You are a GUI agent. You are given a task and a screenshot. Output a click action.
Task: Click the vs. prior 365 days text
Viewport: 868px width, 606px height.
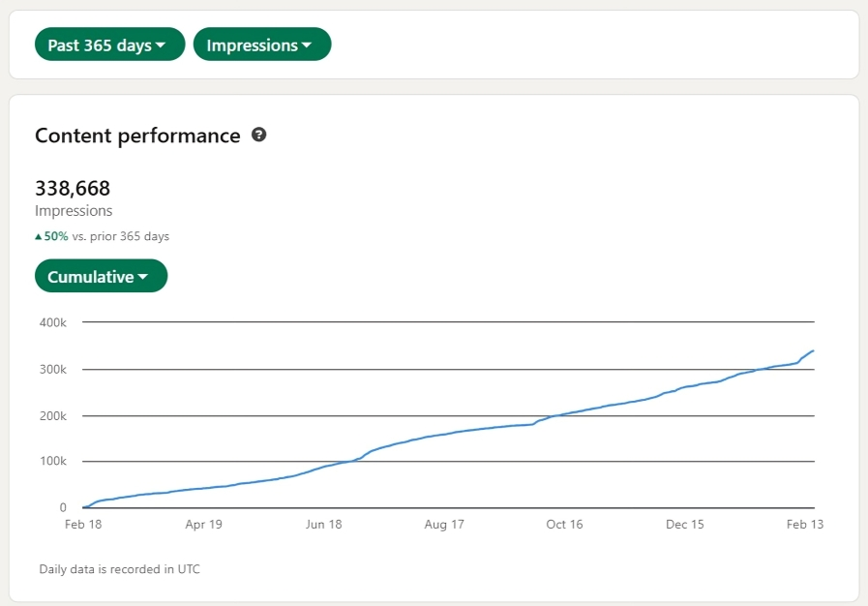[x=121, y=236]
